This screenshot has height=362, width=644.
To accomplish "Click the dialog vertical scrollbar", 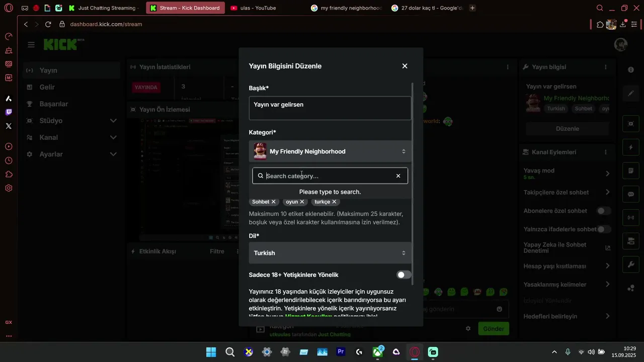I will pos(413,184).
